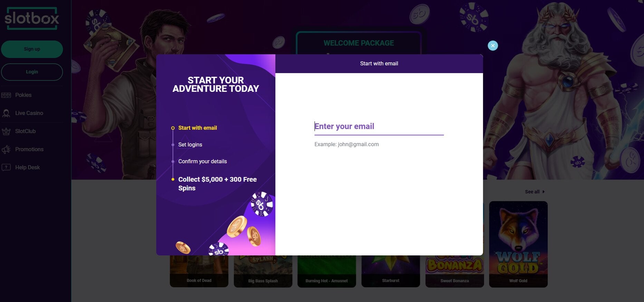Click the Sign up button
Image resolution: width=644 pixels, height=302 pixels.
pos(32,49)
